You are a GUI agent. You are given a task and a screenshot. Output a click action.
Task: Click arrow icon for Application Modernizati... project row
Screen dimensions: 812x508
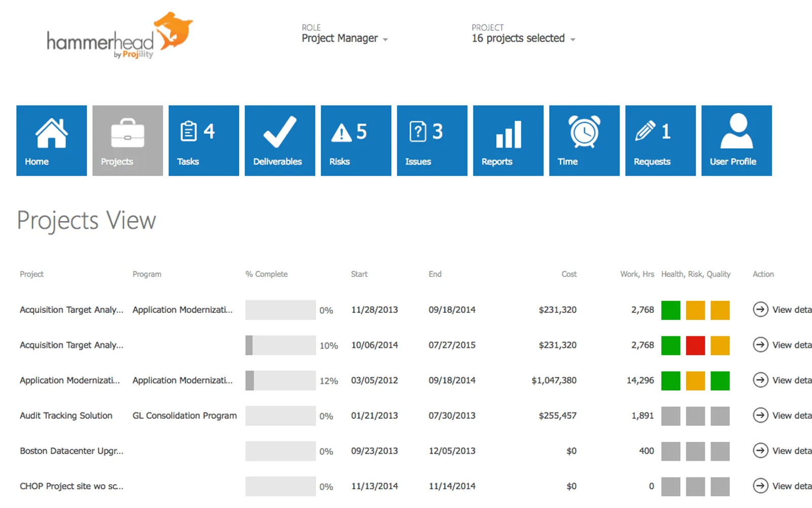[760, 380]
